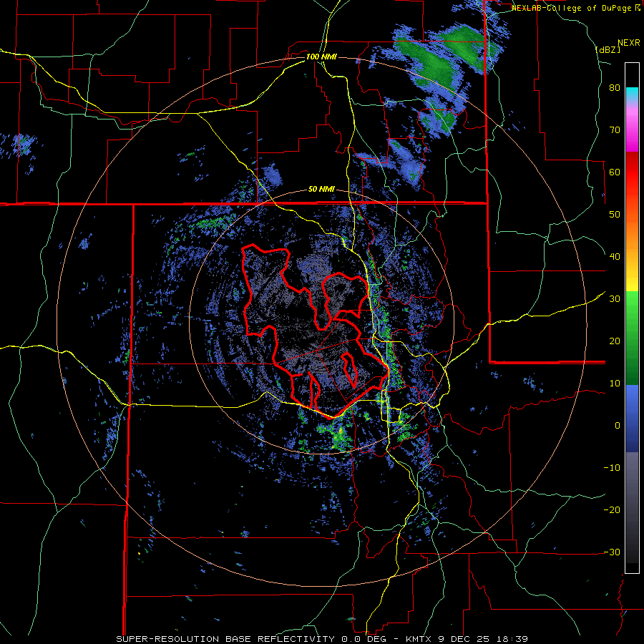This screenshot has width=644, height=644.
Task: Click the dBZ unit label
Action: coord(608,49)
